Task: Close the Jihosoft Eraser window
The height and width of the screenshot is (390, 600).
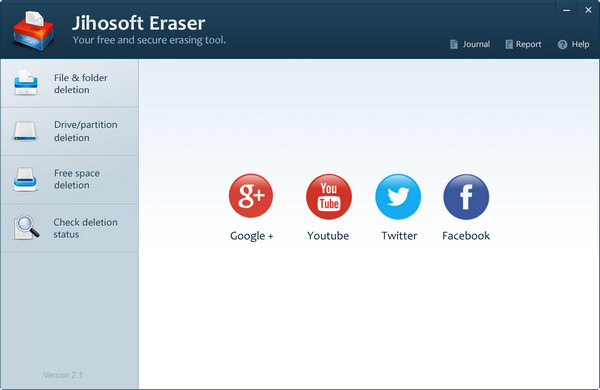Action: [588, 10]
